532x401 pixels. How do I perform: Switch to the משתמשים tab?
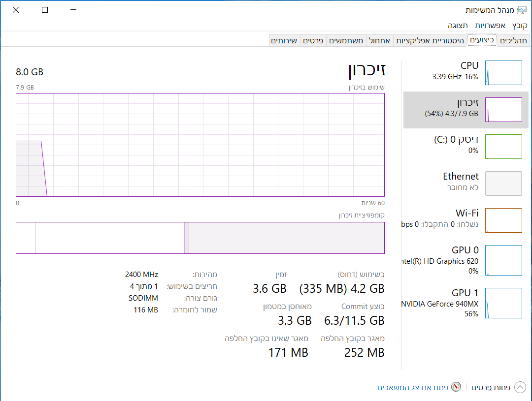pos(346,40)
